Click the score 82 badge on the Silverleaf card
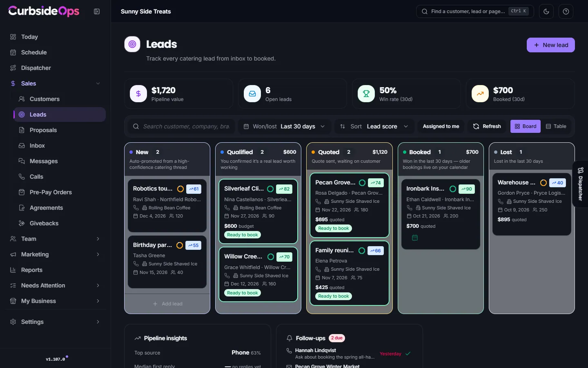Screen dimensions: 588x368 click(x=284, y=189)
